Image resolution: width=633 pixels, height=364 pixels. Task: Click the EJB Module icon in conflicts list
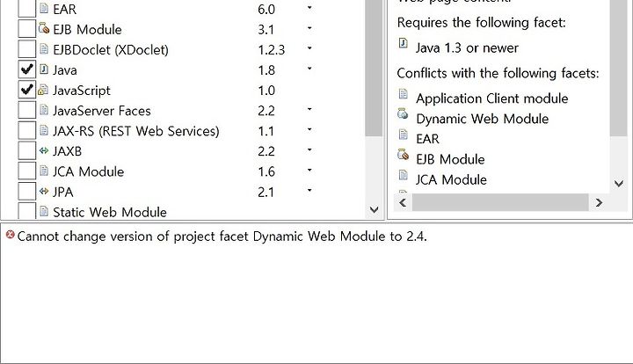(x=403, y=154)
